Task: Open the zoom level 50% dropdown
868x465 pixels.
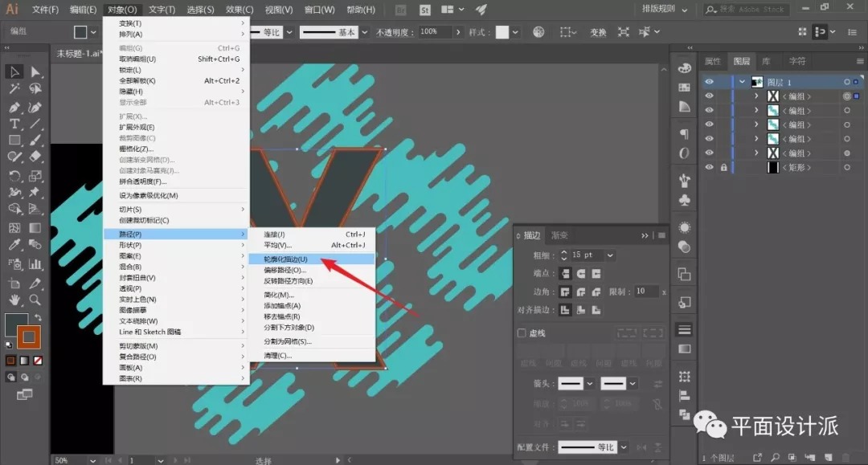Action: pos(92,460)
